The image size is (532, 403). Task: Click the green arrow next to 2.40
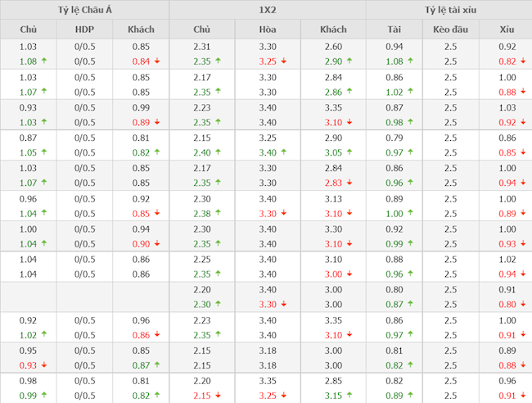pos(222,152)
